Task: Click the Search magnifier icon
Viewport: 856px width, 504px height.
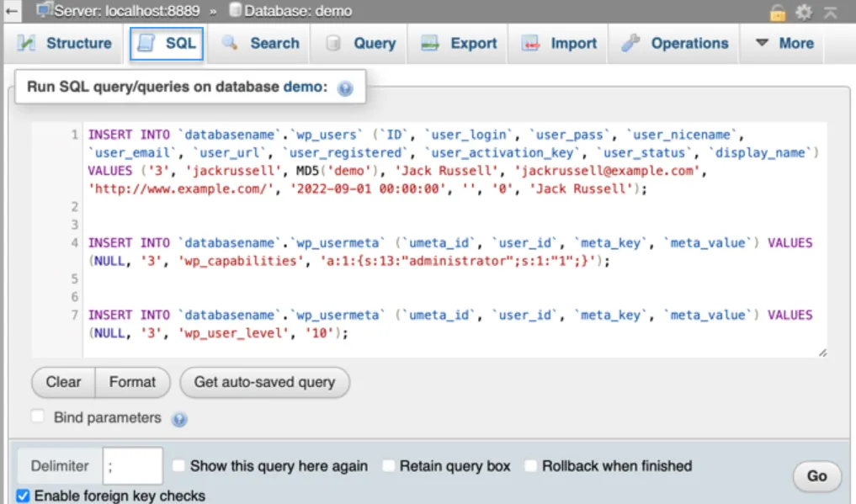Action: pyautogui.click(x=230, y=43)
